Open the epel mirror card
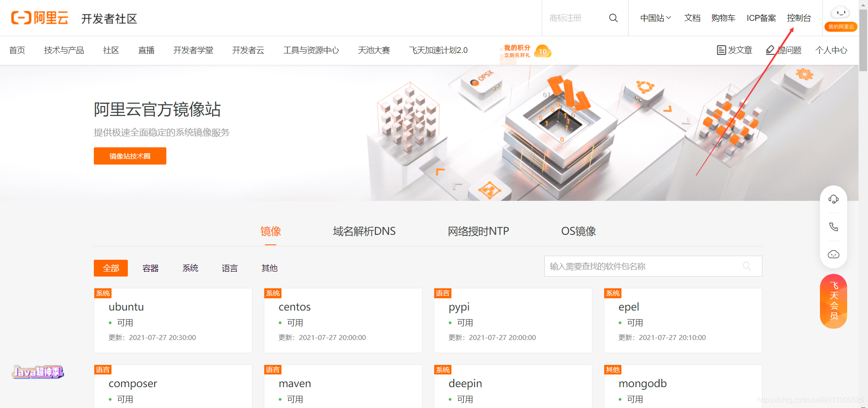868x408 pixels. pos(683,321)
